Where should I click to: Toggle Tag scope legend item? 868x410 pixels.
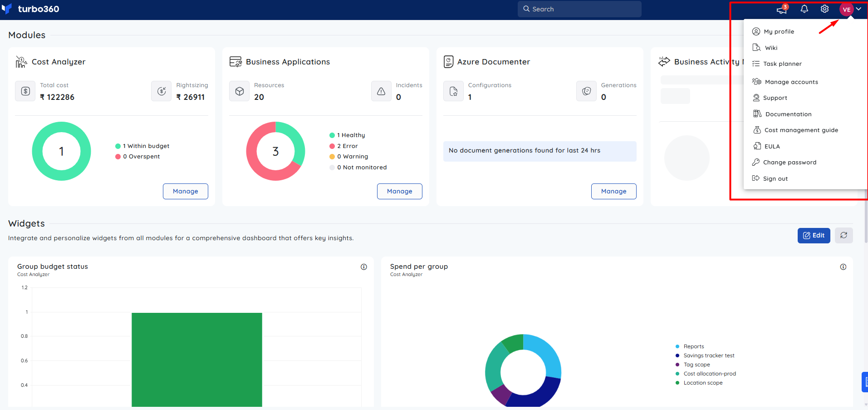coord(692,365)
